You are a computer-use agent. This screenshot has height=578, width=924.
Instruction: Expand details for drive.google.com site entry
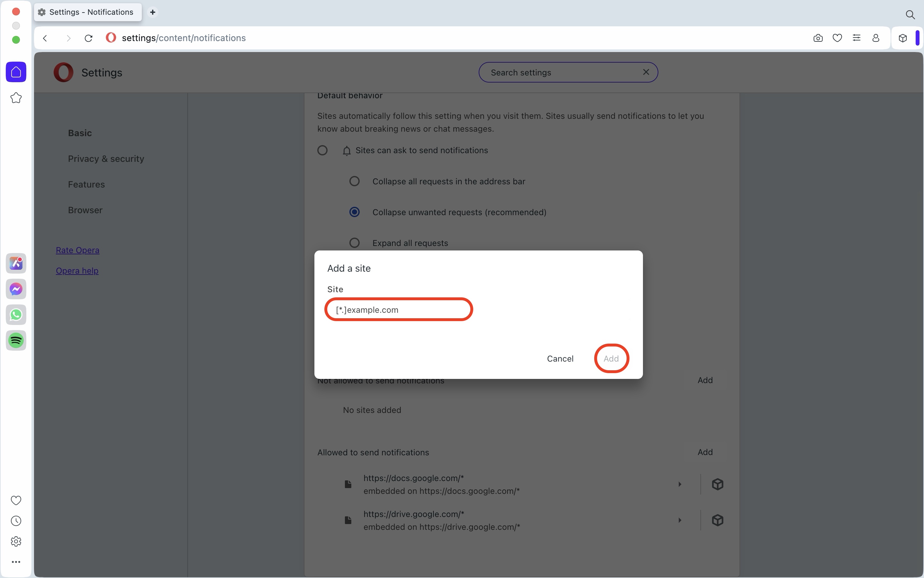tap(680, 520)
